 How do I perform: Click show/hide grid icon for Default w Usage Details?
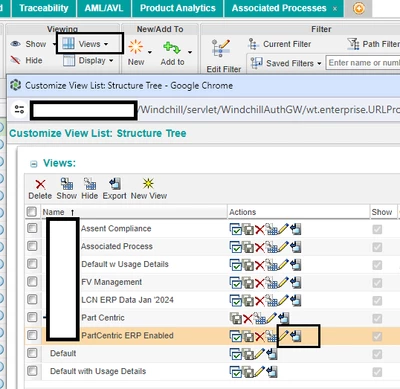(271, 265)
